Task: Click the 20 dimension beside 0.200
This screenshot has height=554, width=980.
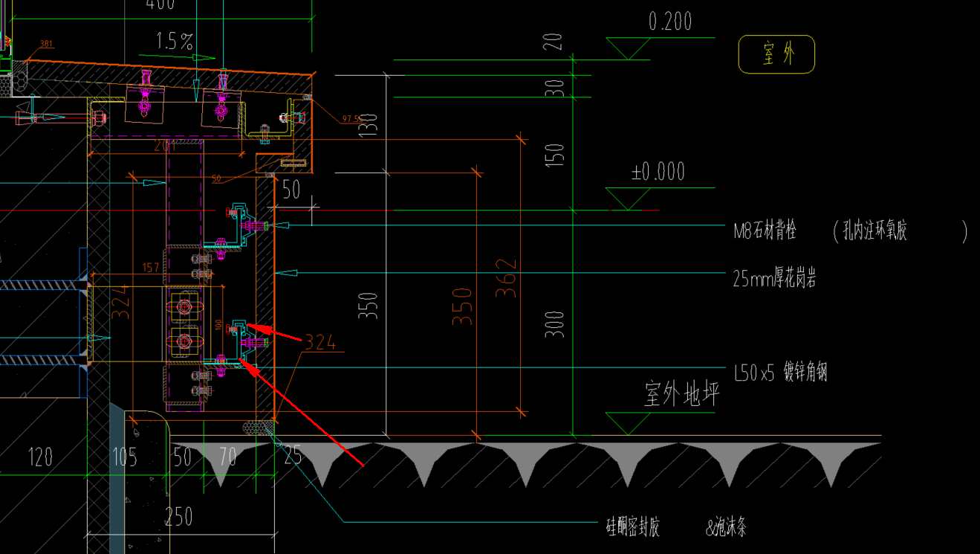Action: (x=554, y=42)
